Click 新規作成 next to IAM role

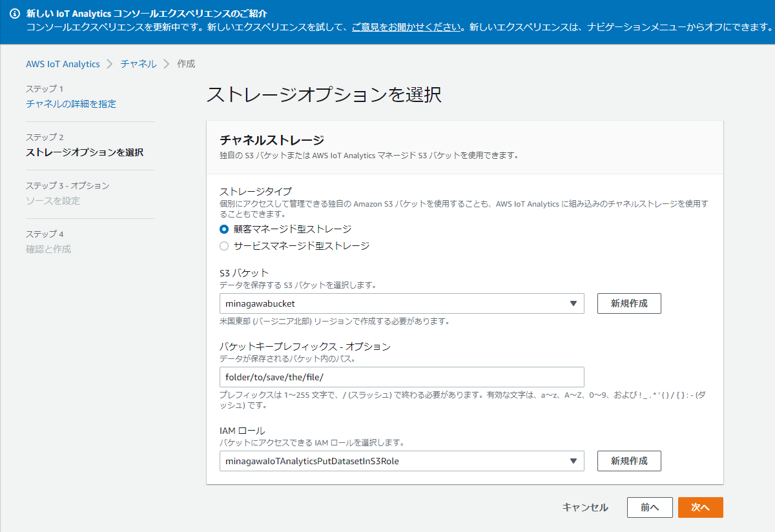(x=629, y=461)
